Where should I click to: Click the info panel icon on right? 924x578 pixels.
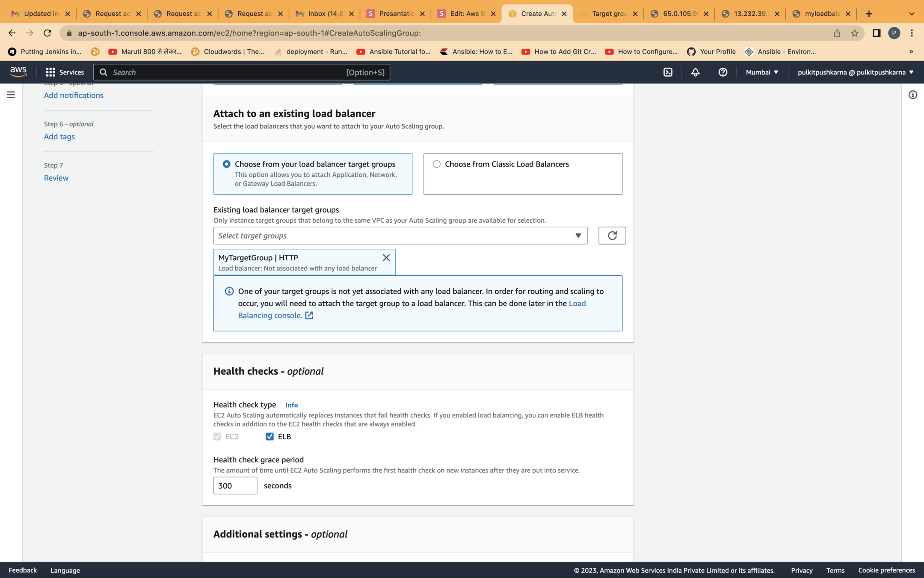pyautogui.click(x=912, y=95)
